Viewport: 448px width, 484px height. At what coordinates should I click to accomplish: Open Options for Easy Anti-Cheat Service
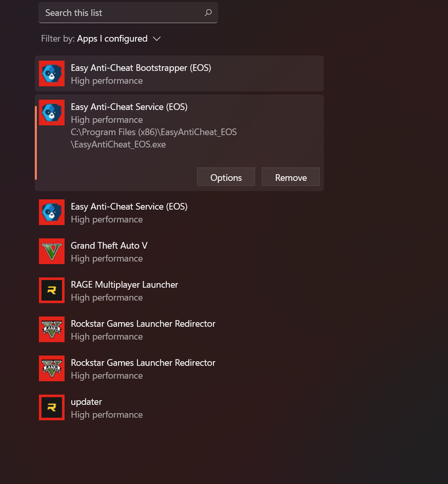(x=226, y=177)
